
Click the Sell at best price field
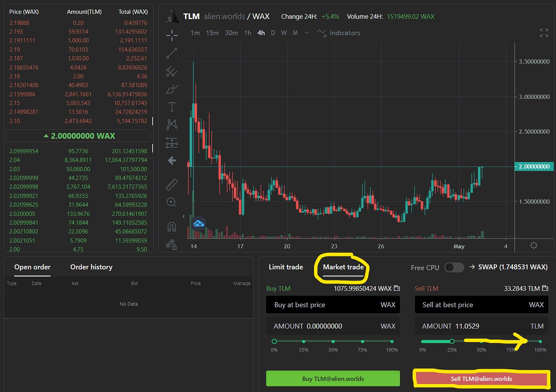tap(481, 305)
